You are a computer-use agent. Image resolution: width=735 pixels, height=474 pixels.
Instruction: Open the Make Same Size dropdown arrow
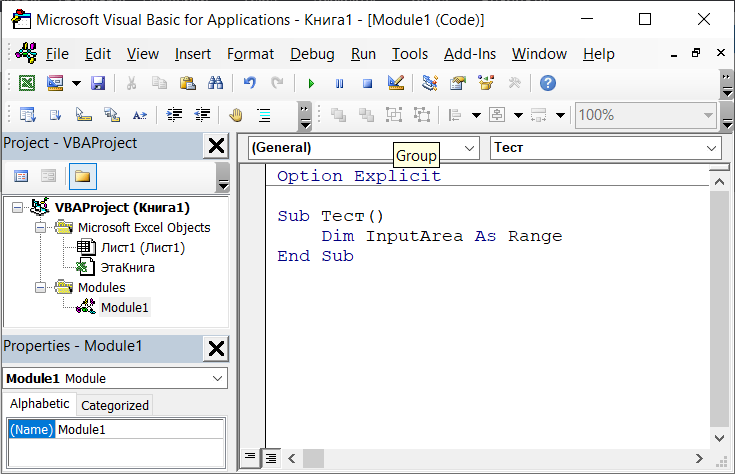(560, 115)
